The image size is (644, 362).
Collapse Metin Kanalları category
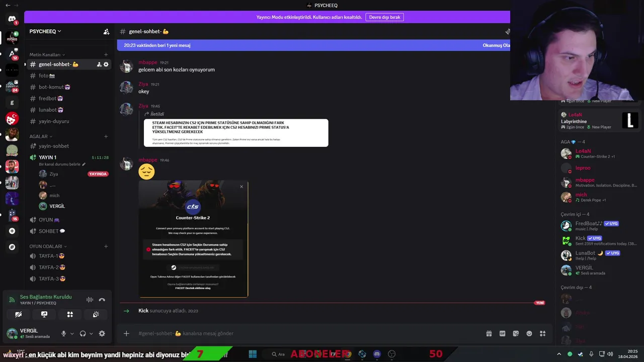47,54
